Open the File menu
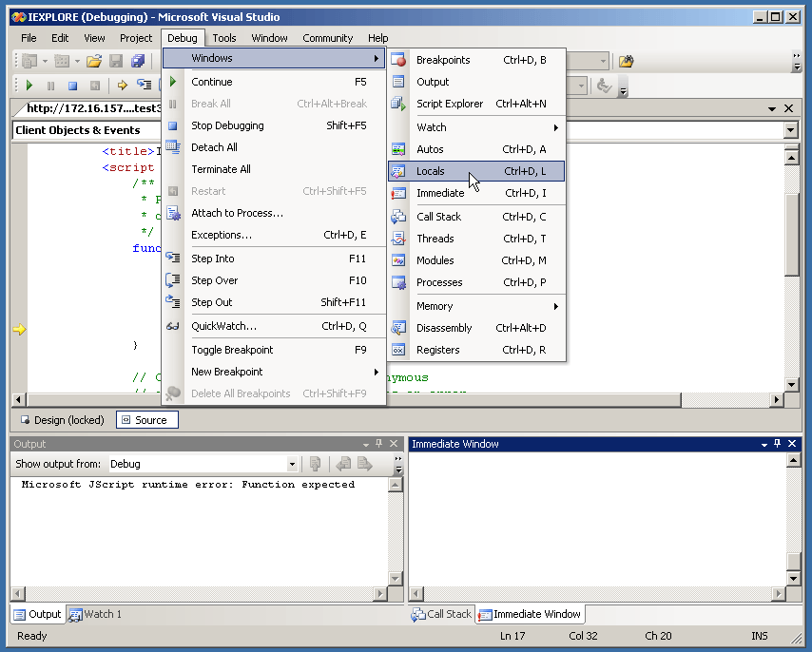812x652 pixels. [x=29, y=38]
